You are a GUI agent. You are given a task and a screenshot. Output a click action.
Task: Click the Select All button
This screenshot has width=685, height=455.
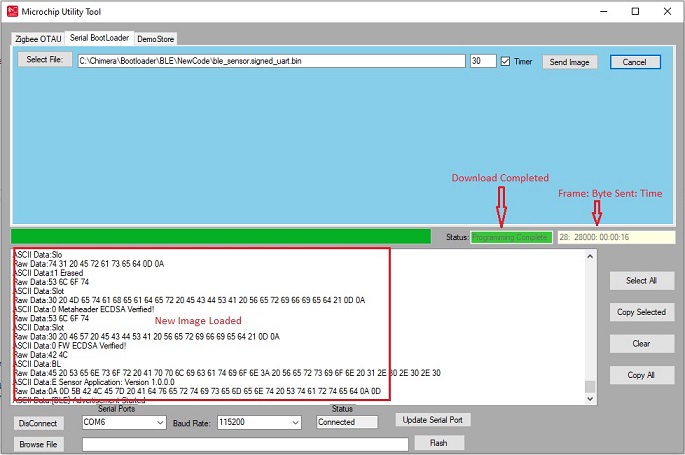click(641, 281)
